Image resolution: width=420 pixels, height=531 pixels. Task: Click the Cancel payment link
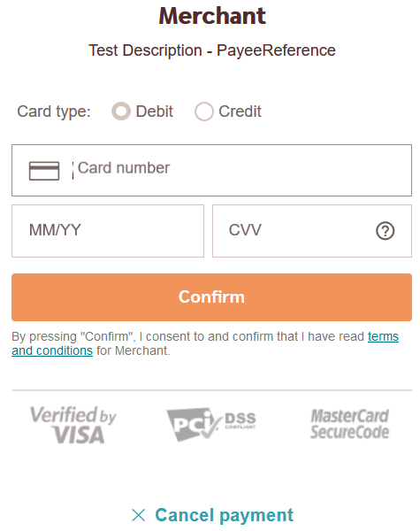click(224, 515)
